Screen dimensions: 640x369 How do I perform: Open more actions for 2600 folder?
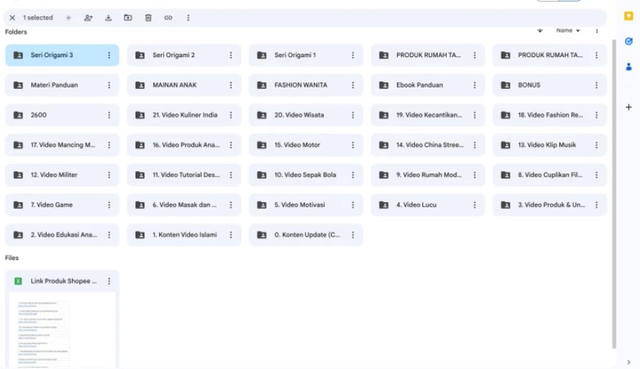[109, 115]
